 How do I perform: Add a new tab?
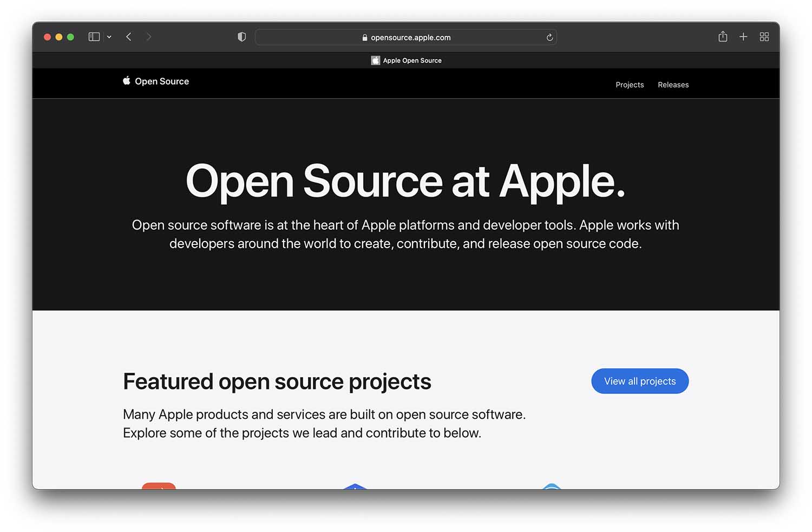coord(743,37)
